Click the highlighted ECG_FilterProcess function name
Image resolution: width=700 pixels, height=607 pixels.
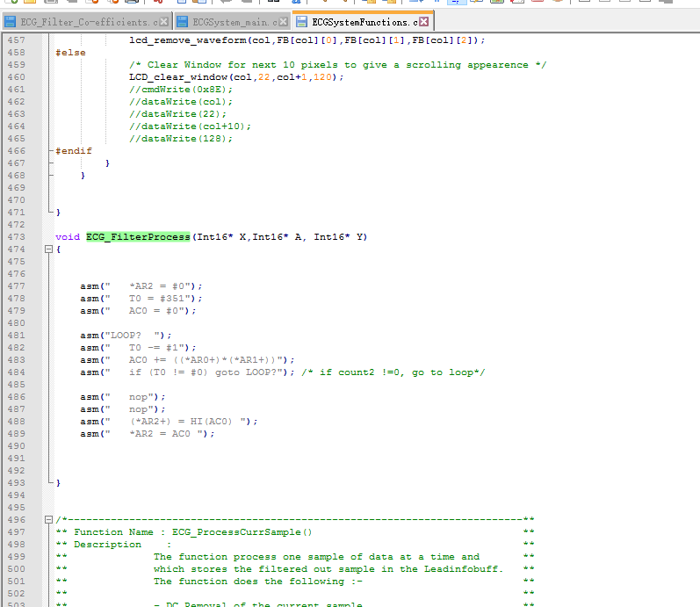pos(138,236)
